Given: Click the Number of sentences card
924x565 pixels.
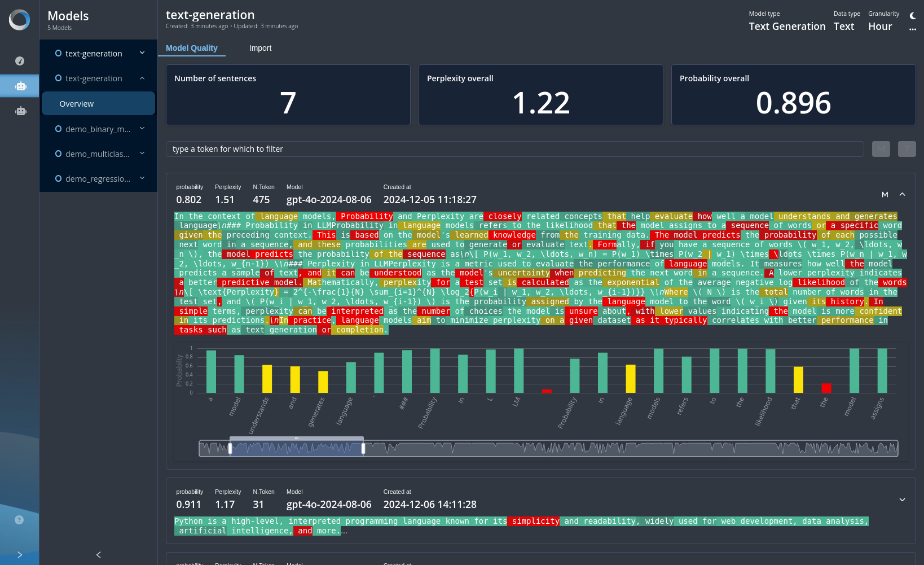Looking at the screenshot, I should pyautogui.click(x=288, y=94).
